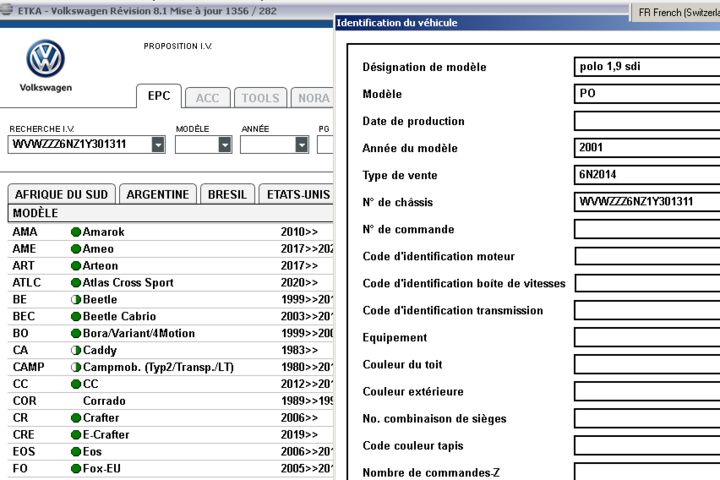This screenshot has width=720, height=480.
Task: Click the Année du modèle field
Action: click(x=647, y=148)
